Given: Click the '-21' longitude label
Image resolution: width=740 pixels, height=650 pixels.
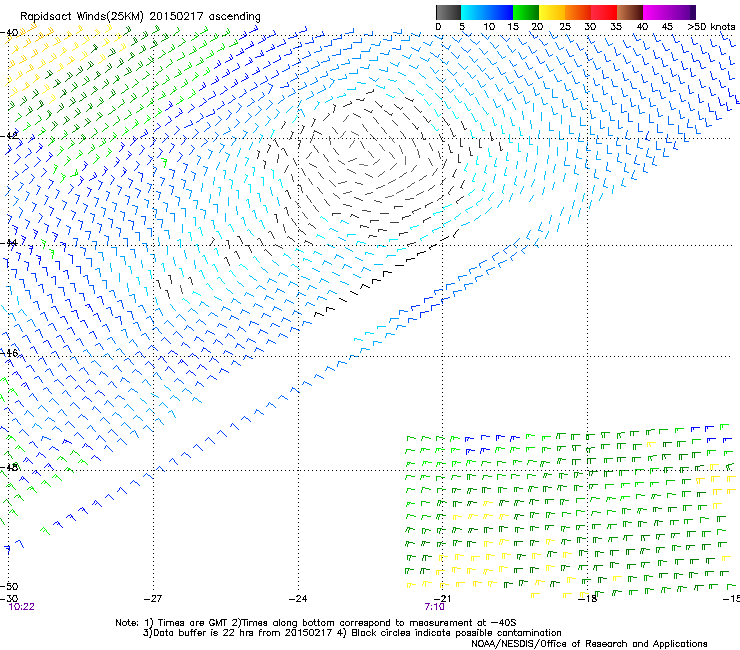Looking at the screenshot, I should (442, 598).
